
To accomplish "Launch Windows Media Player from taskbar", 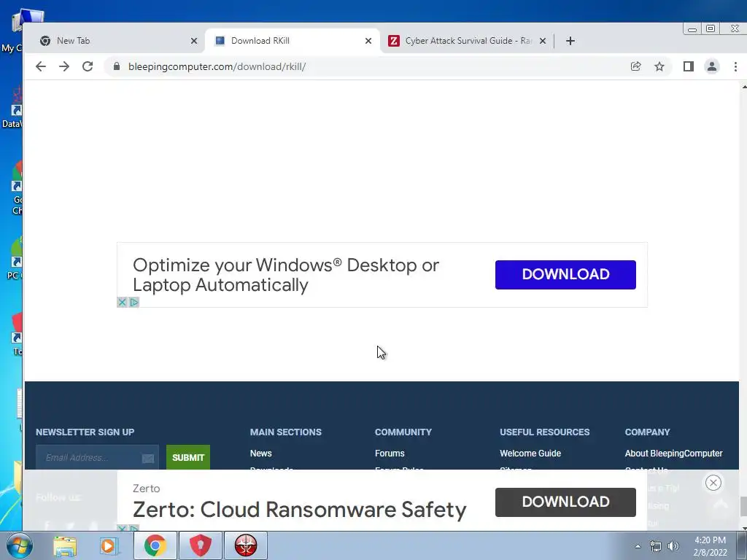I will point(109,545).
